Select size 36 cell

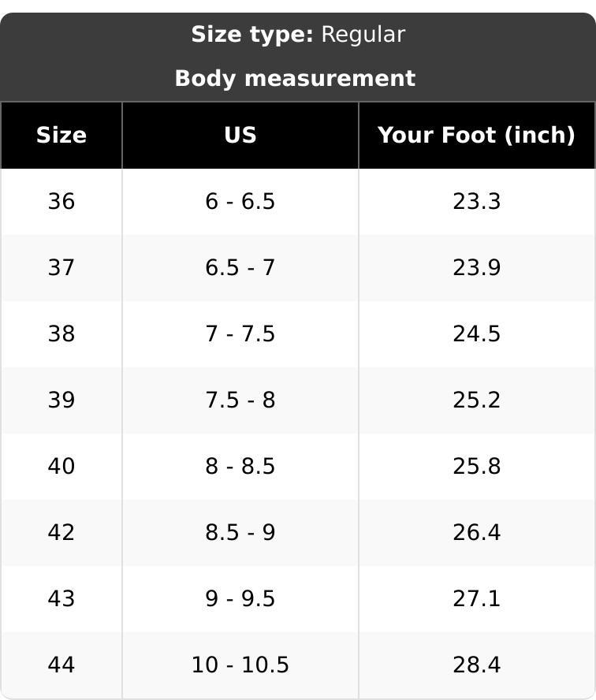pos(61,201)
